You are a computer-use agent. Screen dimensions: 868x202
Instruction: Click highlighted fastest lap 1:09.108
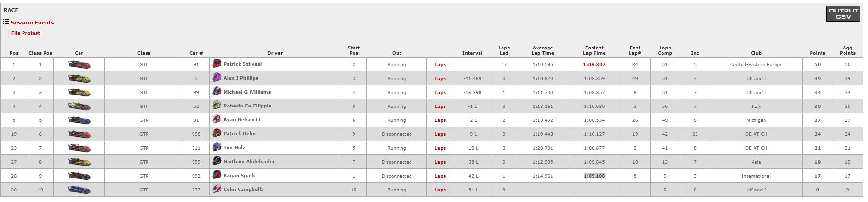pos(594,176)
